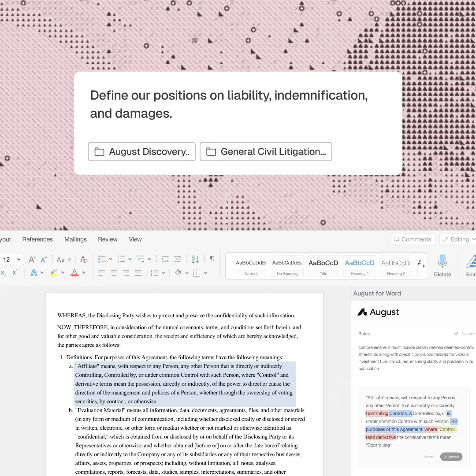The height and width of the screenshot is (476, 476).
Task: Open the Change Case Aa dropdown
Action: tap(64, 260)
